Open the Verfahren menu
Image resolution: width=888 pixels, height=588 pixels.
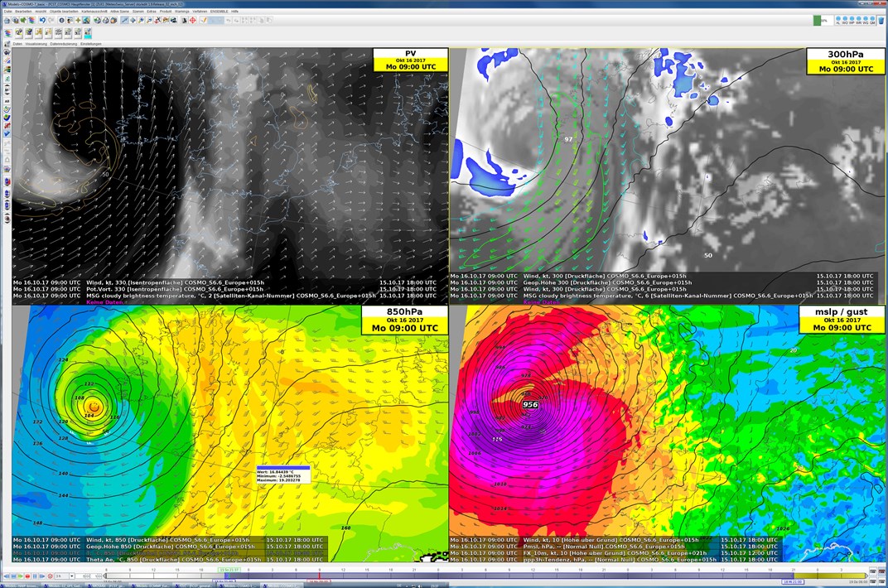[200, 12]
